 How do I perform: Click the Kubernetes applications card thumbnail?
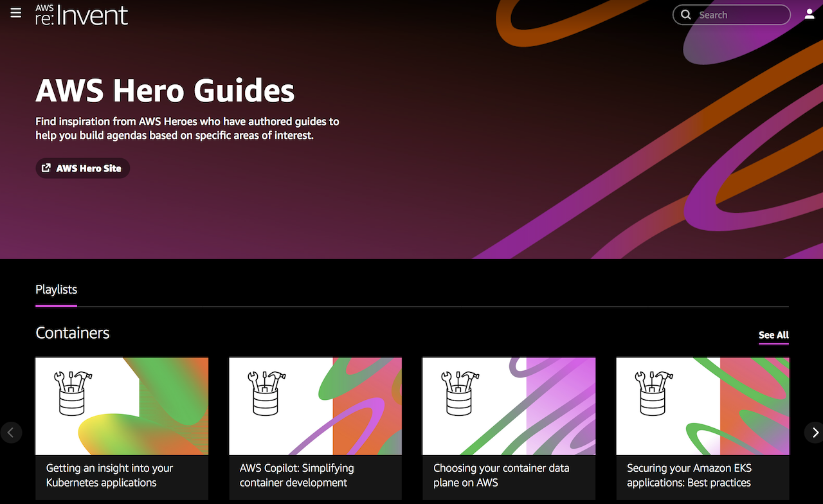[122, 406]
